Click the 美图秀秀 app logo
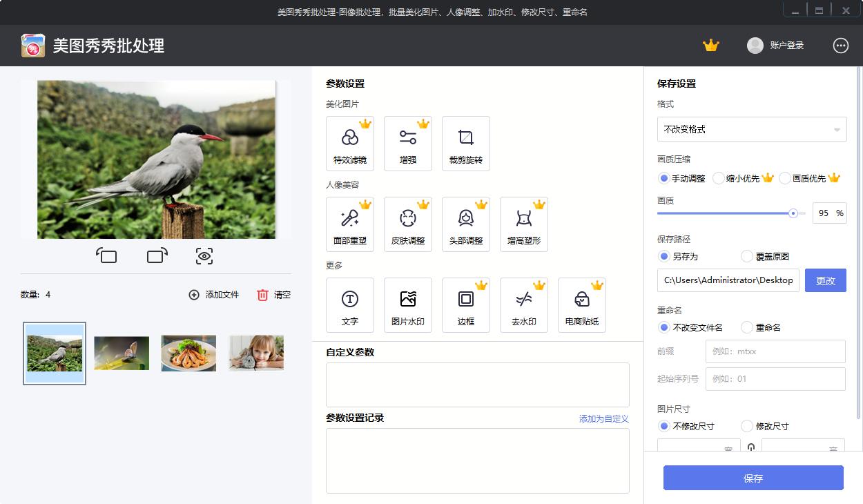The image size is (863, 504). click(33, 46)
